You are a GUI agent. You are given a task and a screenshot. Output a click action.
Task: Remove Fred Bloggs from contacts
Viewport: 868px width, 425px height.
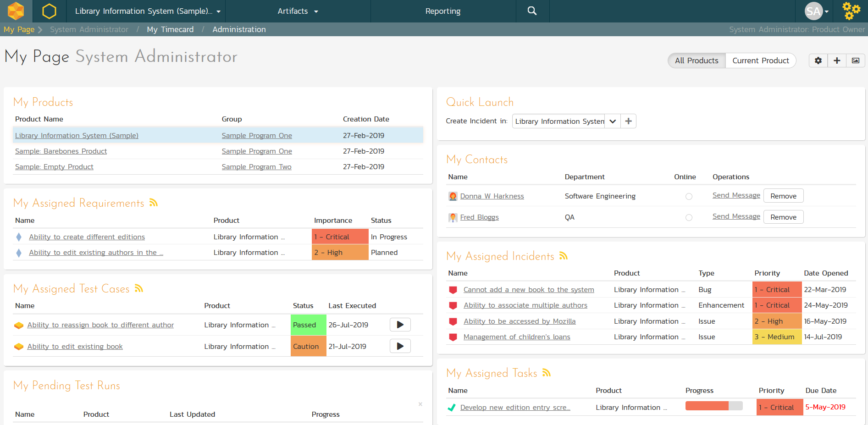click(x=783, y=217)
